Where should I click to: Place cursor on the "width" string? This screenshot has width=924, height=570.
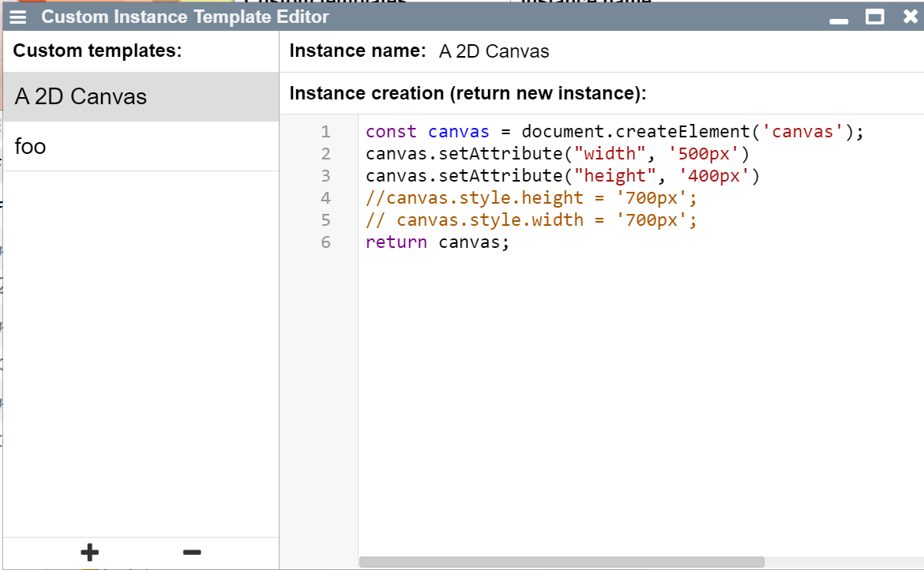click(x=610, y=154)
